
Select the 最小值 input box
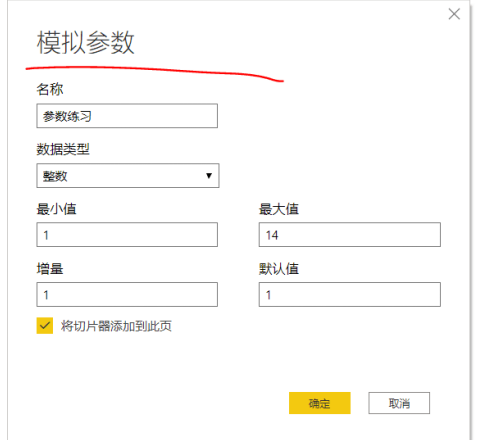point(127,235)
